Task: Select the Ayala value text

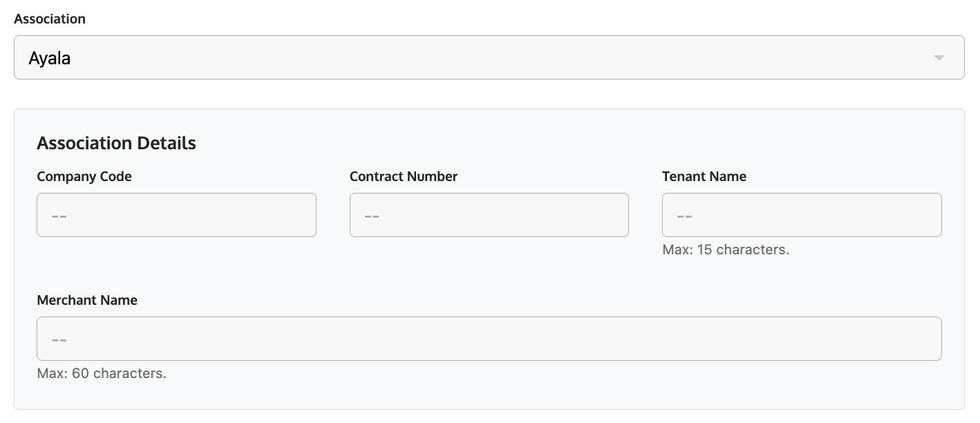Action: [x=50, y=59]
